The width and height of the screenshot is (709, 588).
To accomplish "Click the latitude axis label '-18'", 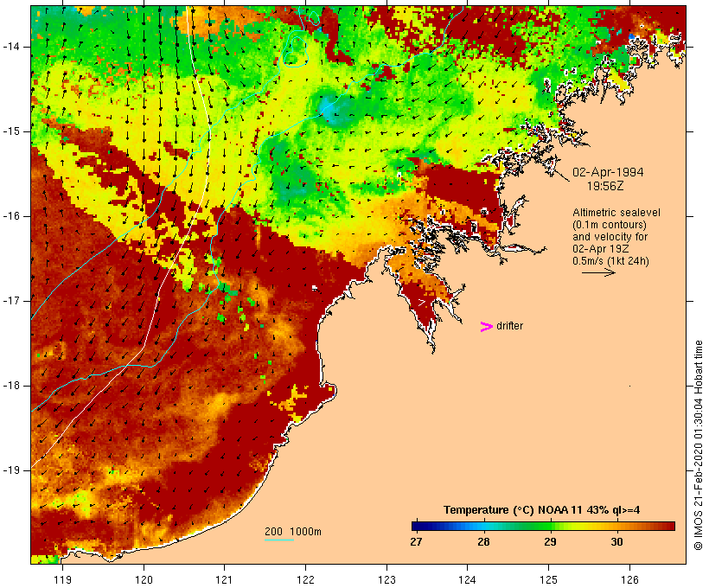I will [x=11, y=386].
